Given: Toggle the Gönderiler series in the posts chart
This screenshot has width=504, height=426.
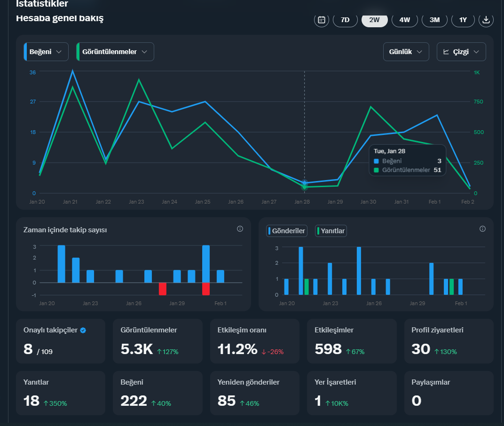Looking at the screenshot, I should (287, 231).
